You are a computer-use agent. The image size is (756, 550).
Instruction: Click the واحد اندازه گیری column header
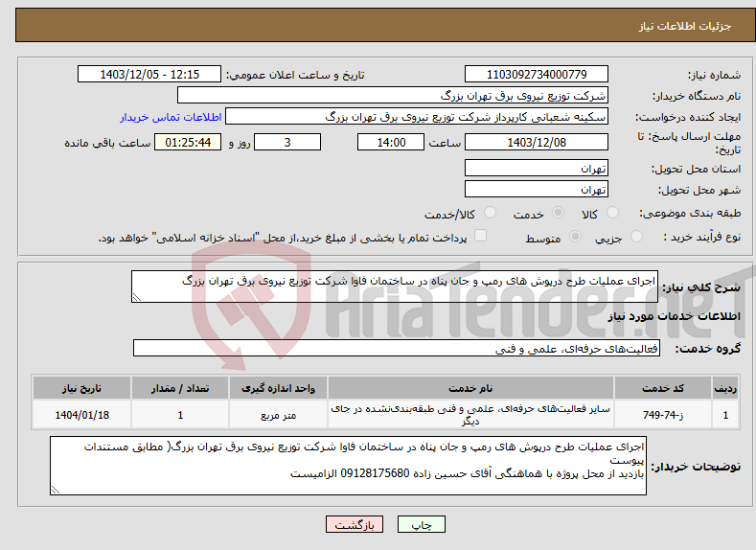click(278, 388)
